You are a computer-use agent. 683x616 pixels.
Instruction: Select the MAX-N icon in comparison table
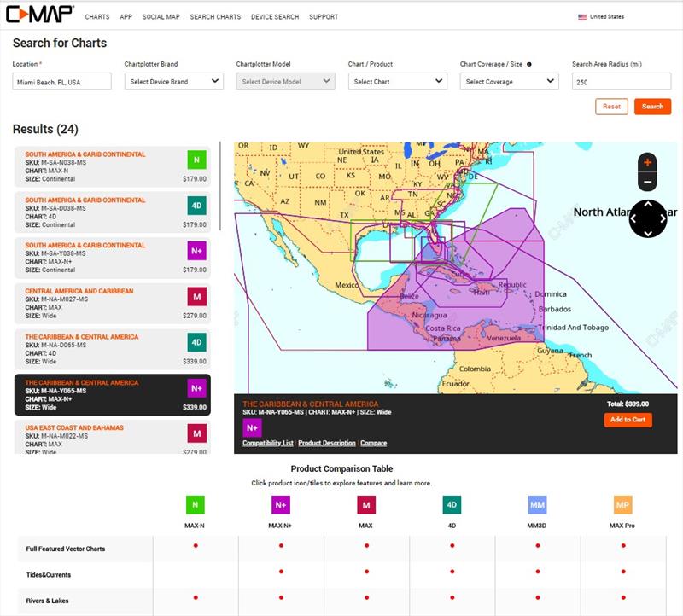(x=195, y=505)
